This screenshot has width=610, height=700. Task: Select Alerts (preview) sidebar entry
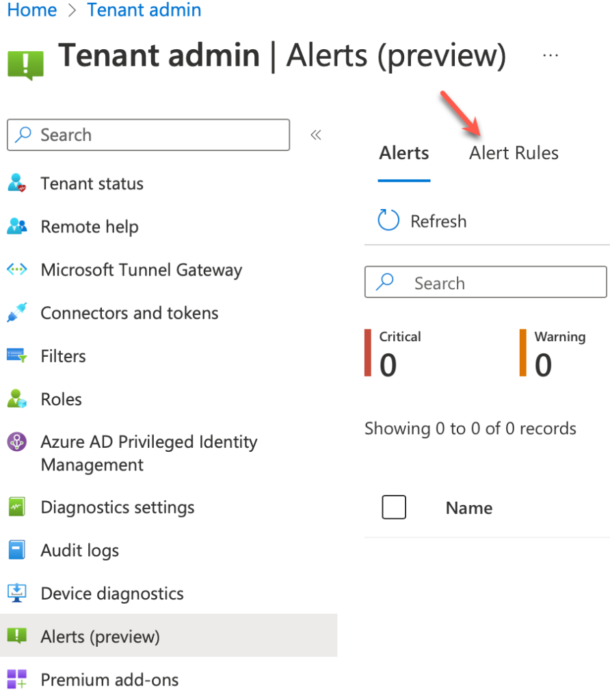point(168,636)
